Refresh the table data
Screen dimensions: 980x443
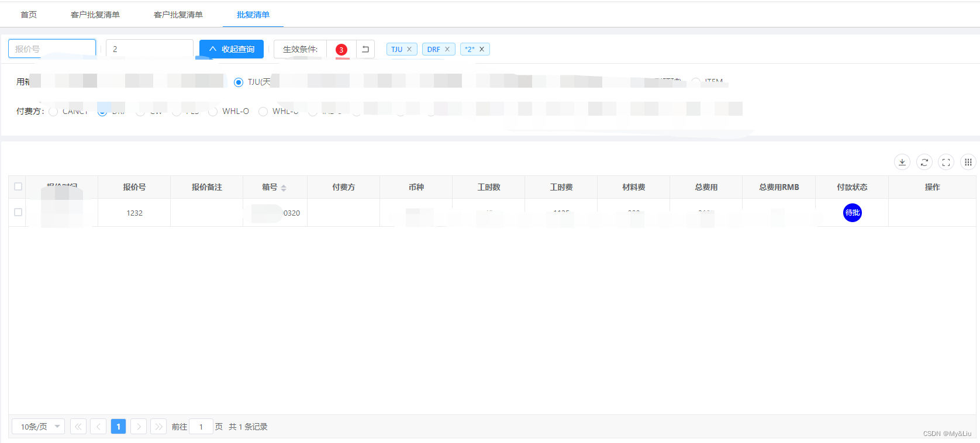tap(924, 162)
